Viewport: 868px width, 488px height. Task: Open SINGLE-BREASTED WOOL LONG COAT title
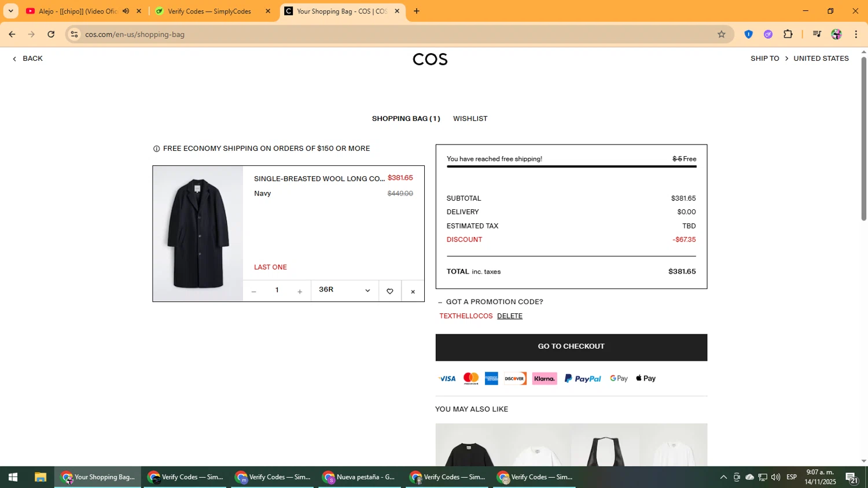[x=319, y=179]
